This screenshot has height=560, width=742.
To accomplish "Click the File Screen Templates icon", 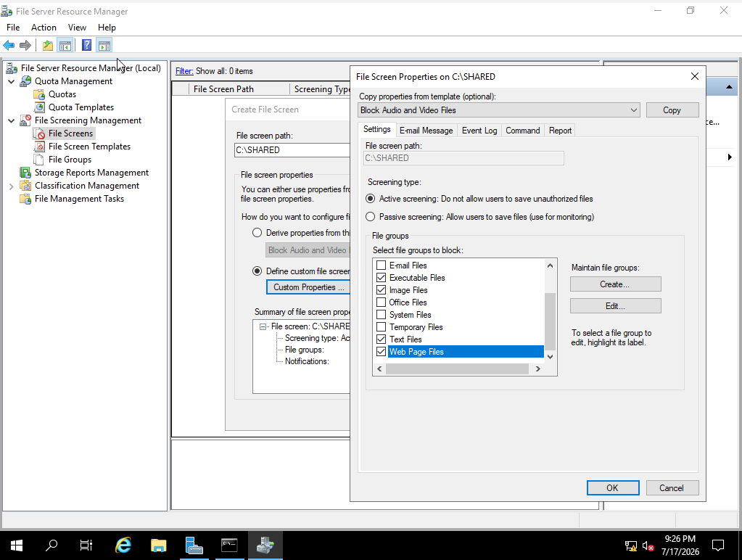I will point(39,147).
